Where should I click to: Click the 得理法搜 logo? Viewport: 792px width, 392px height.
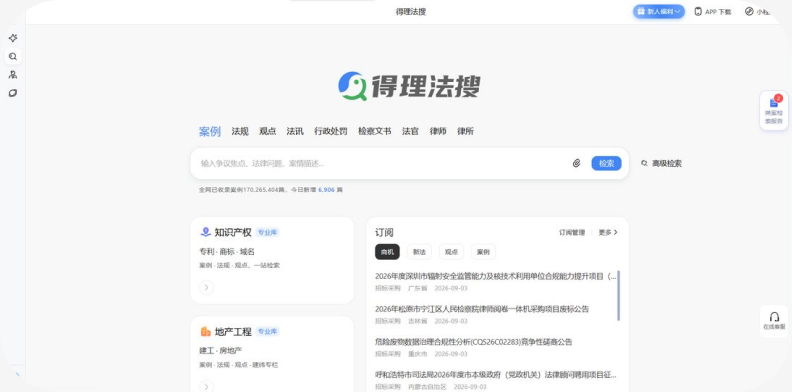coord(409,86)
